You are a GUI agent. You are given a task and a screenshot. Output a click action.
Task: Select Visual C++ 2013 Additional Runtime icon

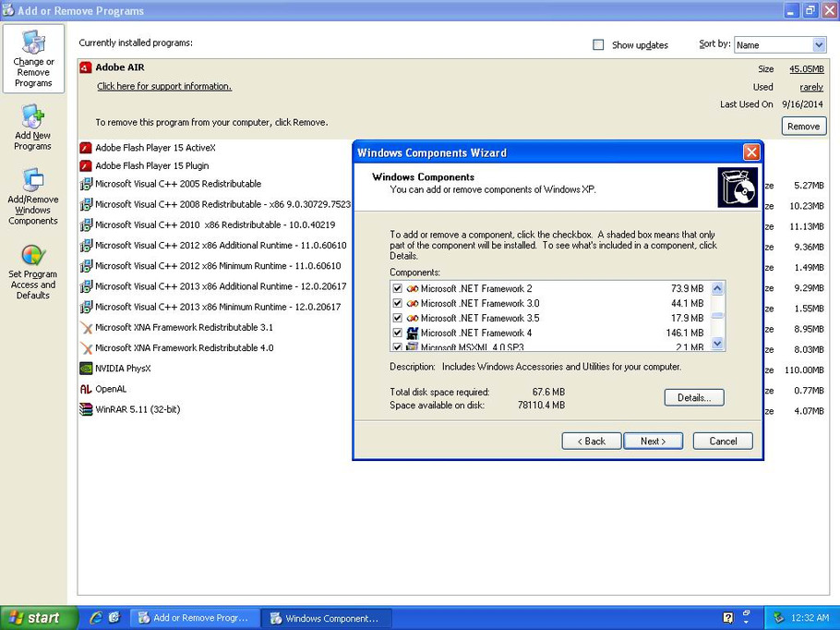[86, 286]
